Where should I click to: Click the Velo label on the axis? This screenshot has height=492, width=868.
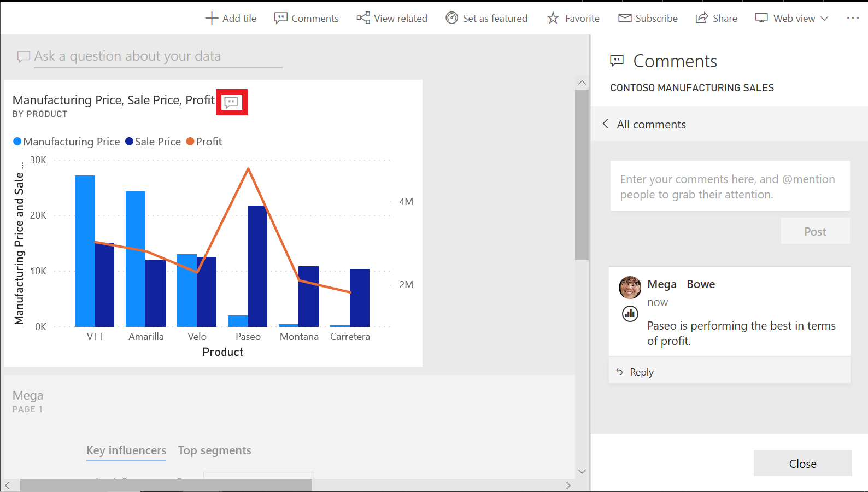pos(197,337)
